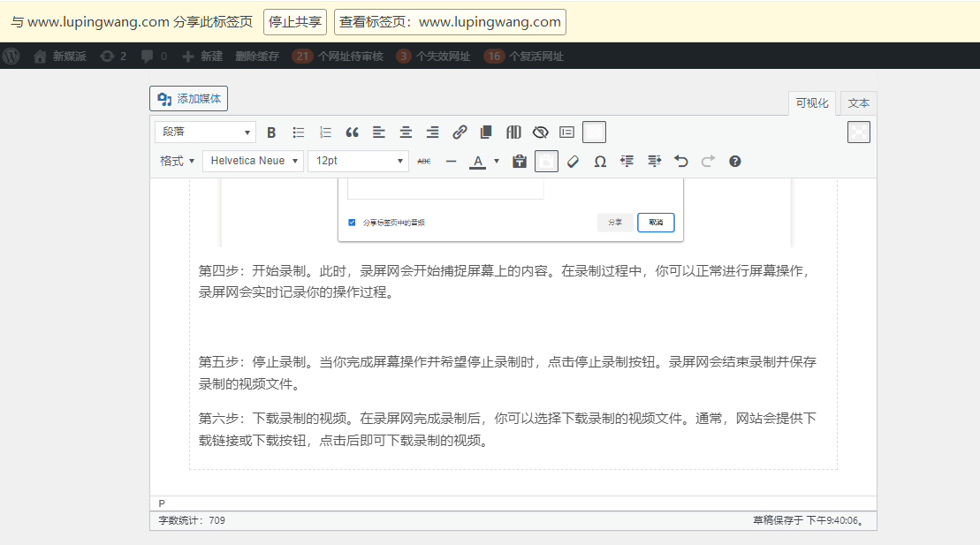The image size is (980, 545).
Task: Open the 12pt font size dropdown
Action: click(358, 161)
